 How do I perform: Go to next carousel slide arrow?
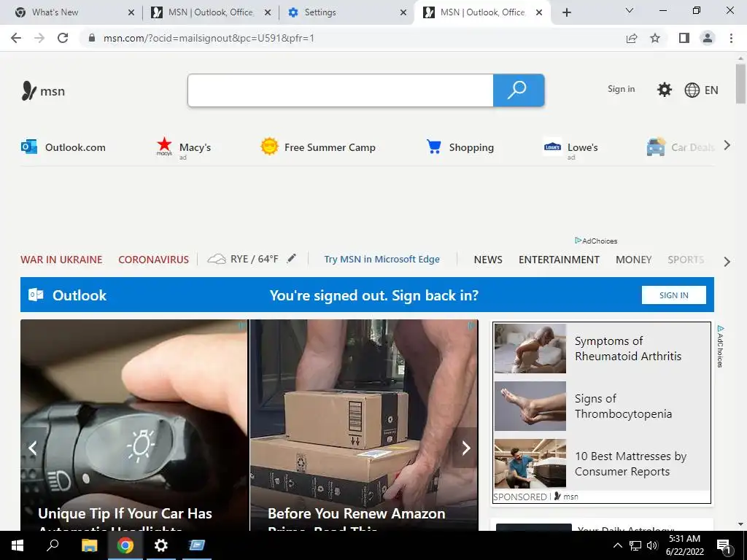point(466,448)
